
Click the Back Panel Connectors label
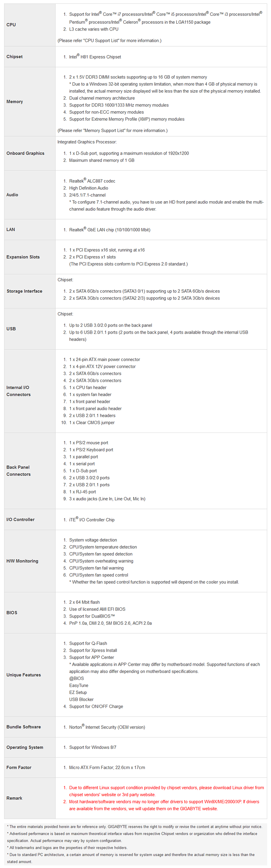pyautogui.click(x=18, y=471)
